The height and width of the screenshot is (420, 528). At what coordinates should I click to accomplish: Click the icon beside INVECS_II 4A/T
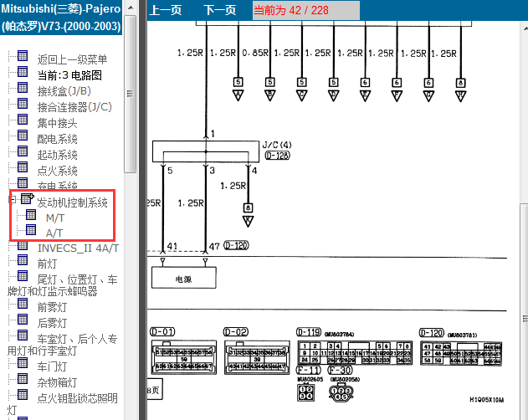(x=23, y=245)
